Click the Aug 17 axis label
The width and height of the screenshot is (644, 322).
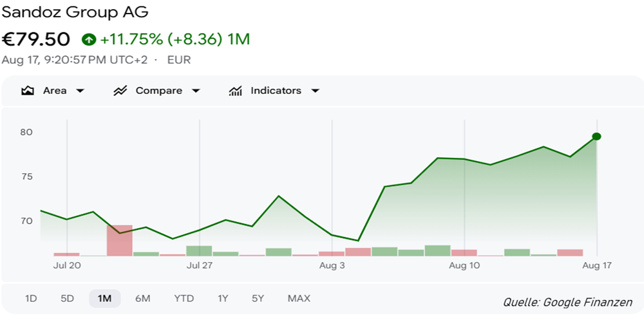point(597,266)
